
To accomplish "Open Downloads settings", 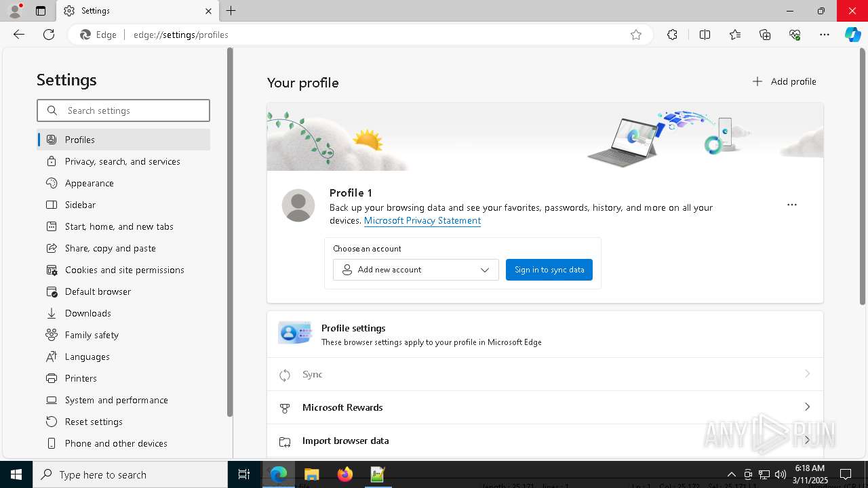I will (x=123, y=313).
